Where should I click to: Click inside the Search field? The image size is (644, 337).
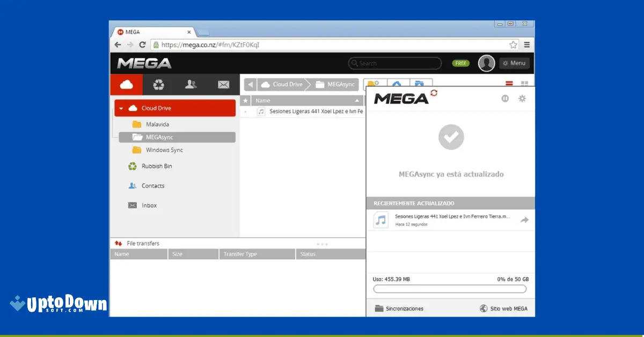click(x=394, y=63)
